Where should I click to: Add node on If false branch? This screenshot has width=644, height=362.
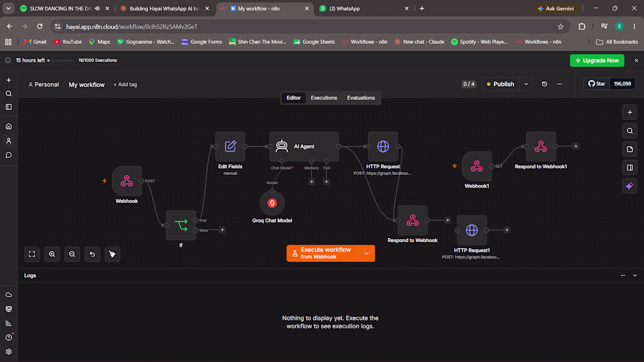click(222, 230)
